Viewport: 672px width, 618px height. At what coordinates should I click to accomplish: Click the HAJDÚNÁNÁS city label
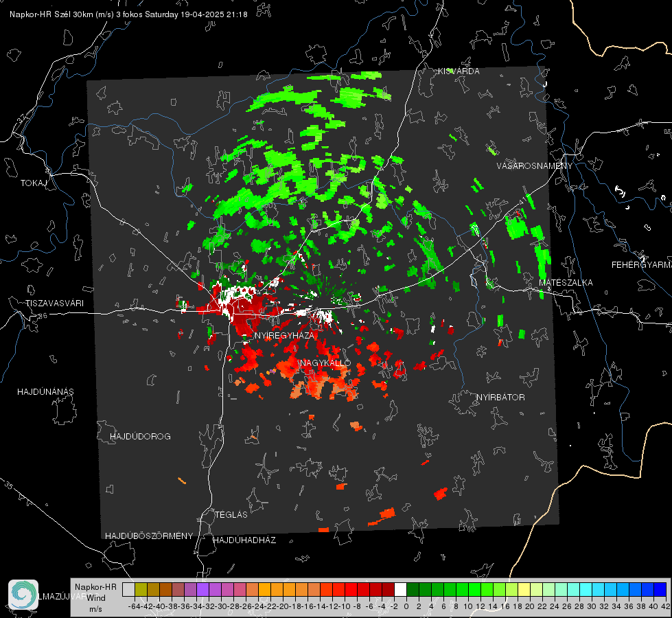45,391
